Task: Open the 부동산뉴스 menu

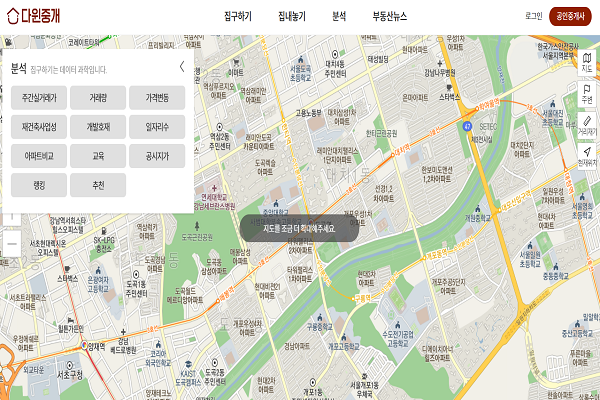Action: 390,16
